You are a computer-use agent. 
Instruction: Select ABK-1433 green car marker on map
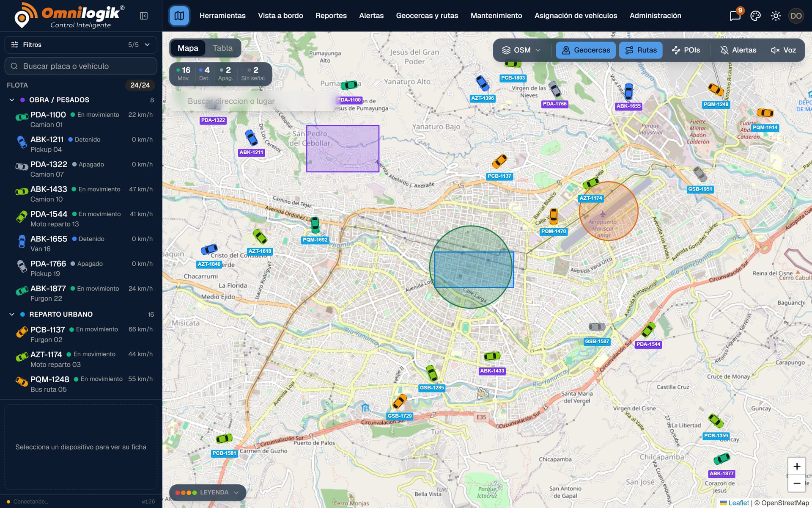[492, 356]
